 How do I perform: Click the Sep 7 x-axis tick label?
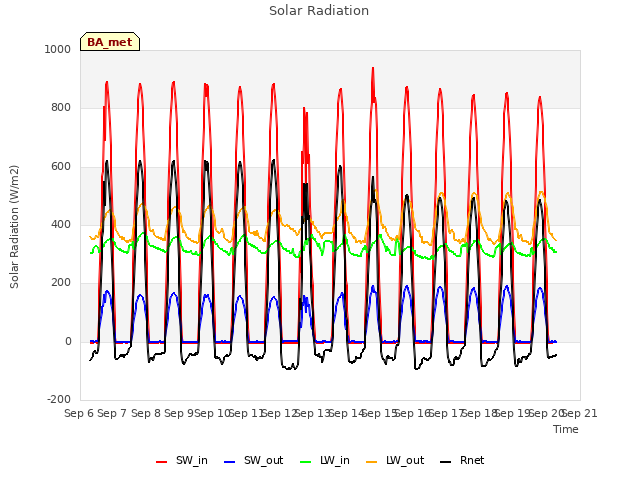click(112, 413)
